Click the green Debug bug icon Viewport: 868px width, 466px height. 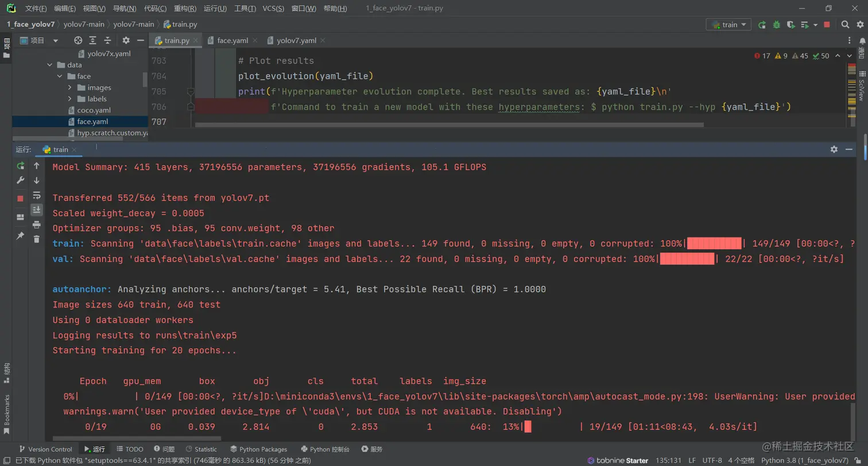pos(776,25)
